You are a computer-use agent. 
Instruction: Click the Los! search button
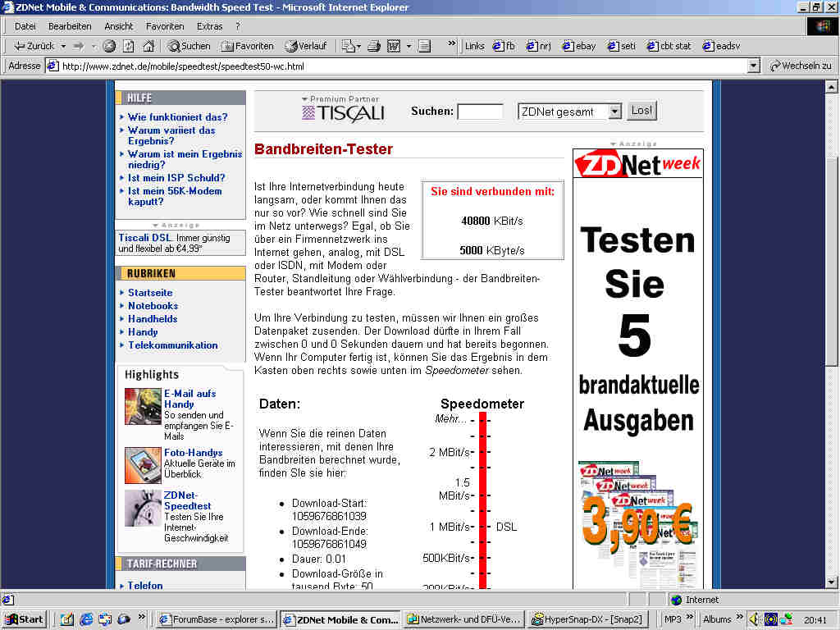point(641,111)
